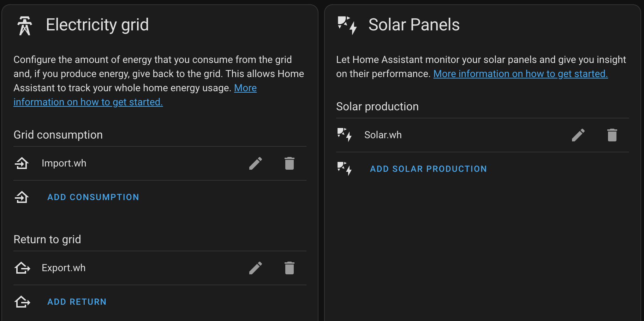Screen dimensions: 644x321
Task: Click ADD RETURN under Return to grid
Action: [77, 302]
